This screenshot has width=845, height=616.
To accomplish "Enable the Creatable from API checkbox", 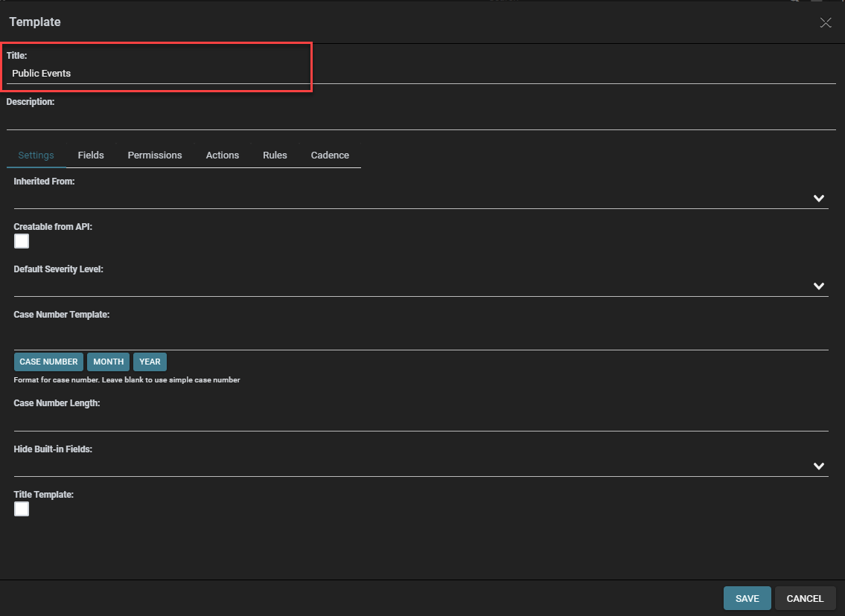I will pyautogui.click(x=22, y=241).
